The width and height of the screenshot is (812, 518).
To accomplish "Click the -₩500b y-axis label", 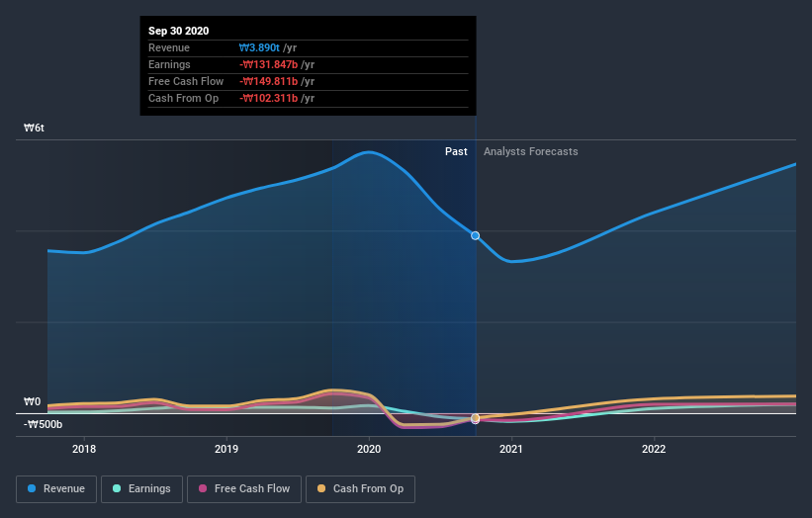I will (43, 424).
